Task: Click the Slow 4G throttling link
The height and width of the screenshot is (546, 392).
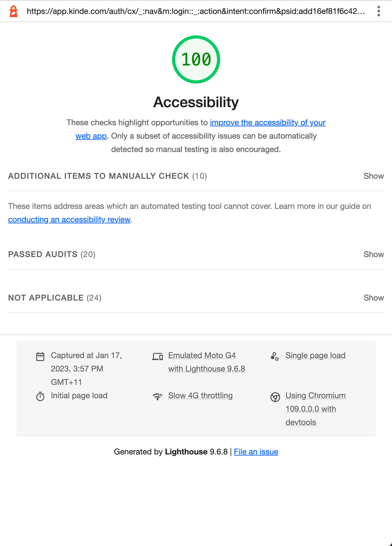Action: (x=200, y=396)
